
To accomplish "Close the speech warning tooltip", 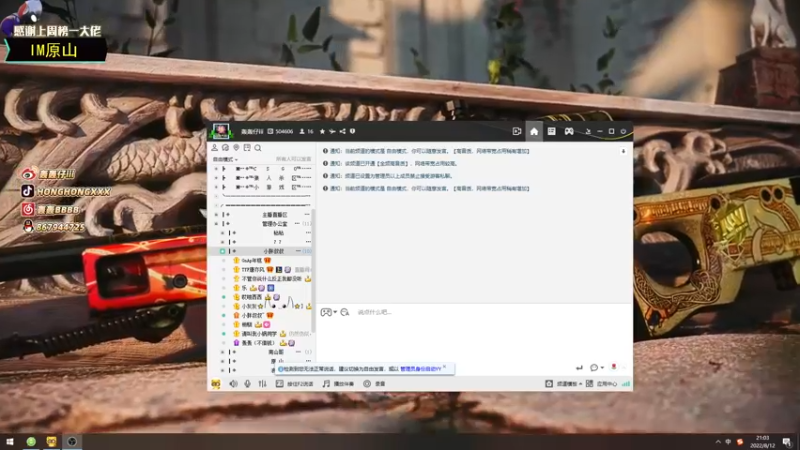I will coord(445,366).
